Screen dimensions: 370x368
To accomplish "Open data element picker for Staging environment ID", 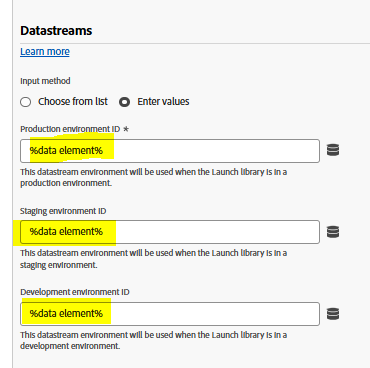I will click(333, 232).
